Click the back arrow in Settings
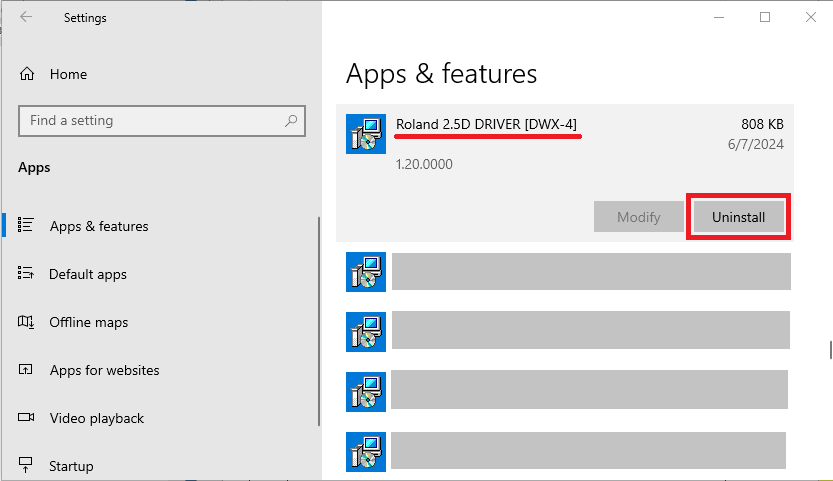Image resolution: width=833 pixels, height=481 pixels. pos(26,17)
